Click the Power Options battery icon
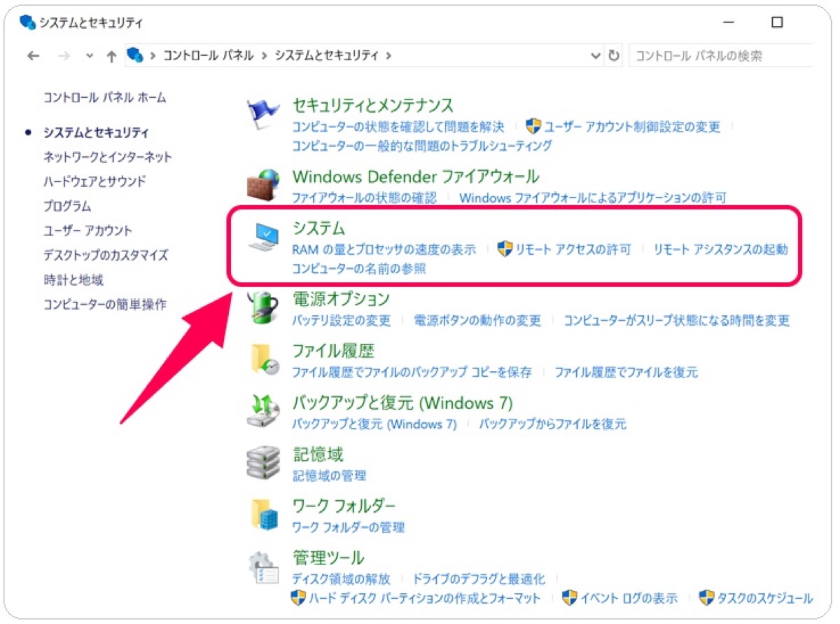Viewport: 840px width, 624px height. 264,310
